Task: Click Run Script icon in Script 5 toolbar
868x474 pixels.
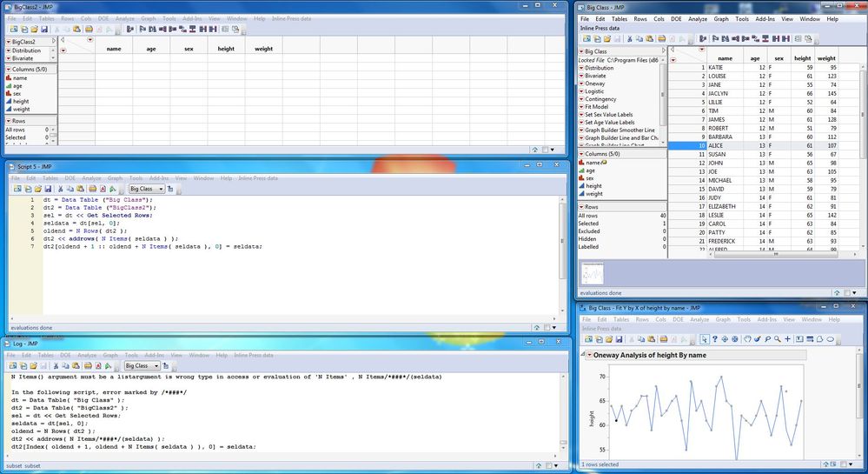Action: [x=112, y=189]
